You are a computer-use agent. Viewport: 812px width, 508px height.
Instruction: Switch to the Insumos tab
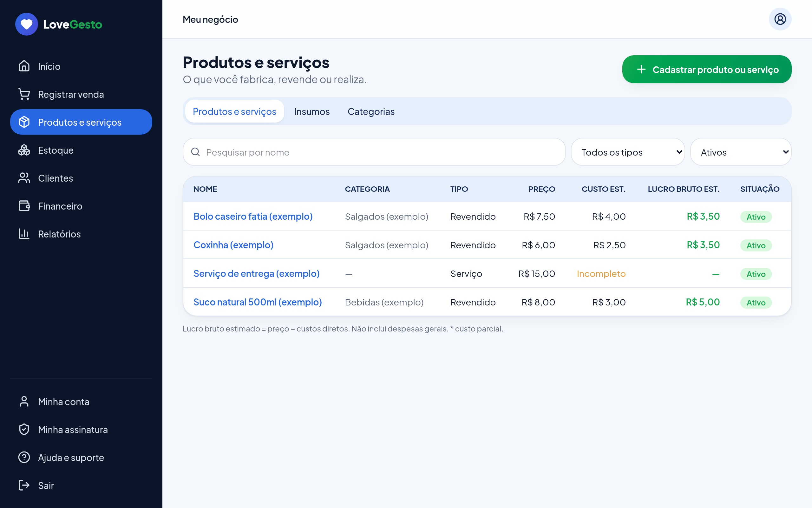click(x=312, y=111)
